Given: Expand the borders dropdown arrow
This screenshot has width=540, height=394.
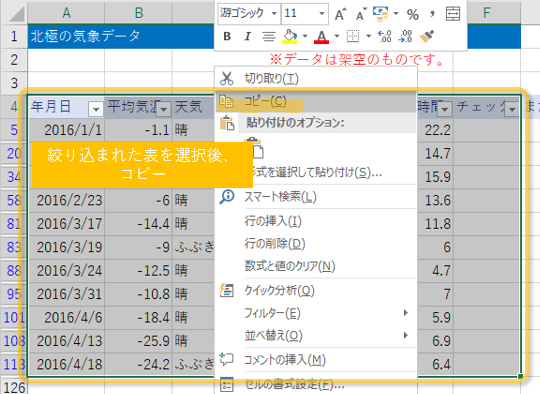Looking at the screenshot, I should (x=368, y=36).
